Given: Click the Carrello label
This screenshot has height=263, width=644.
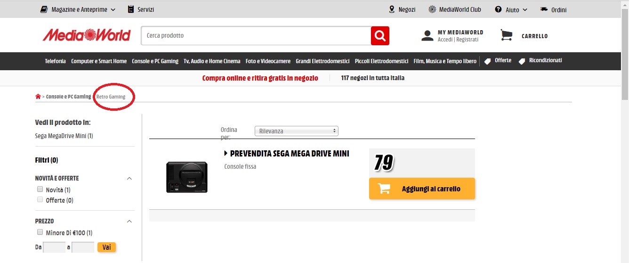Looking at the screenshot, I should [x=534, y=36].
